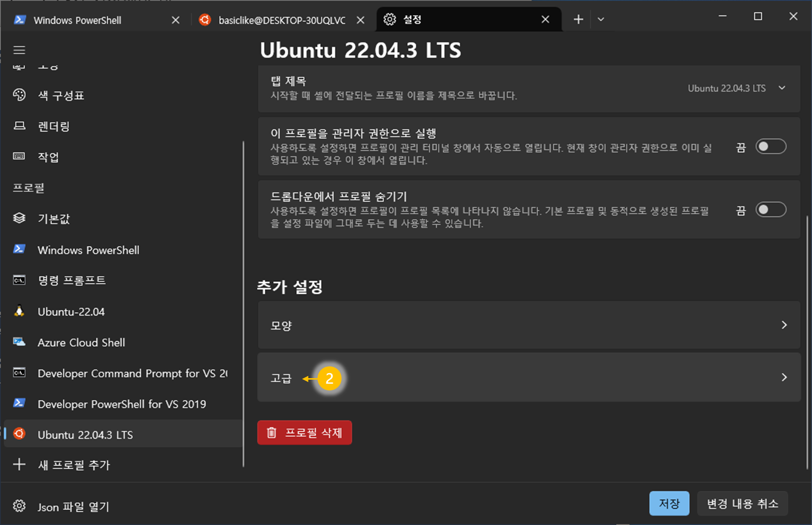This screenshot has width=812, height=525.
Task: Click the PowerShell icon on the first tab
Action: coord(19,20)
